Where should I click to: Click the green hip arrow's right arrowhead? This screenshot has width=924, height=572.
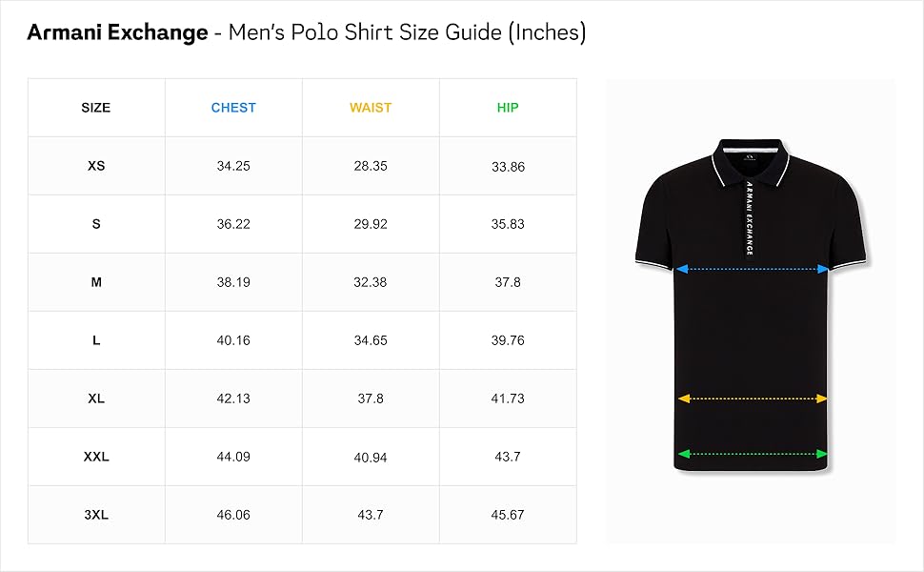821,454
